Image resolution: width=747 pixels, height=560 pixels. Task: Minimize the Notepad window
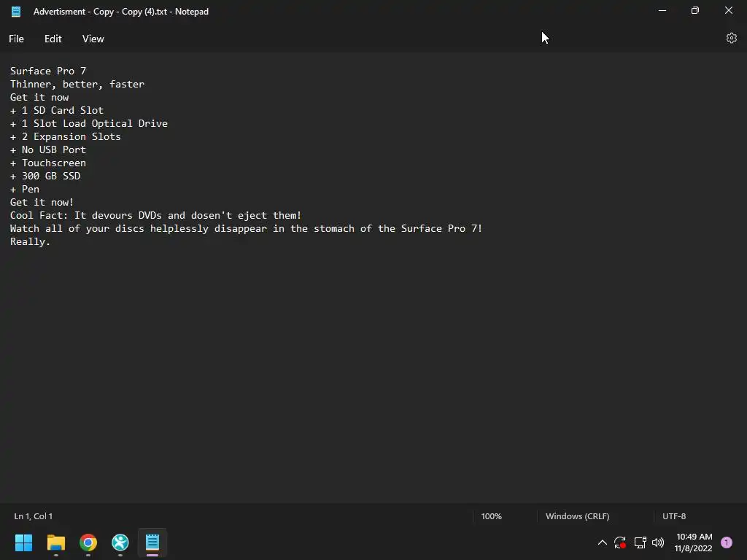pyautogui.click(x=662, y=10)
